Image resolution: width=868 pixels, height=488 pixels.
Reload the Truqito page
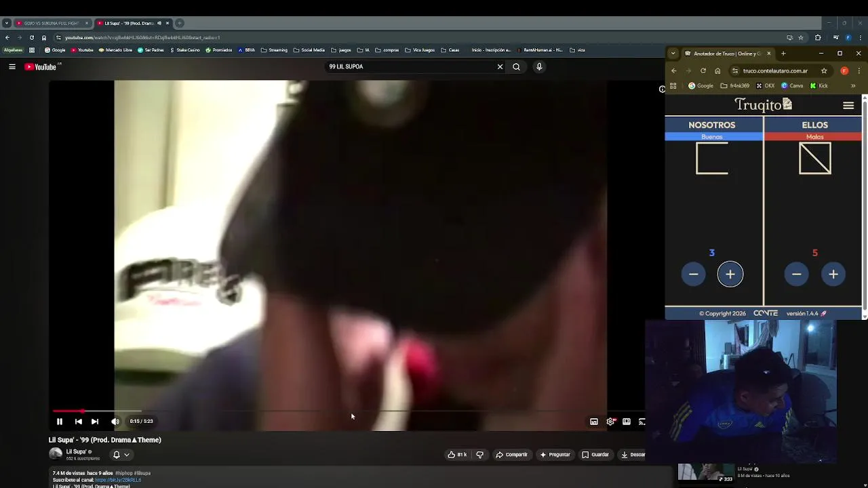(703, 70)
